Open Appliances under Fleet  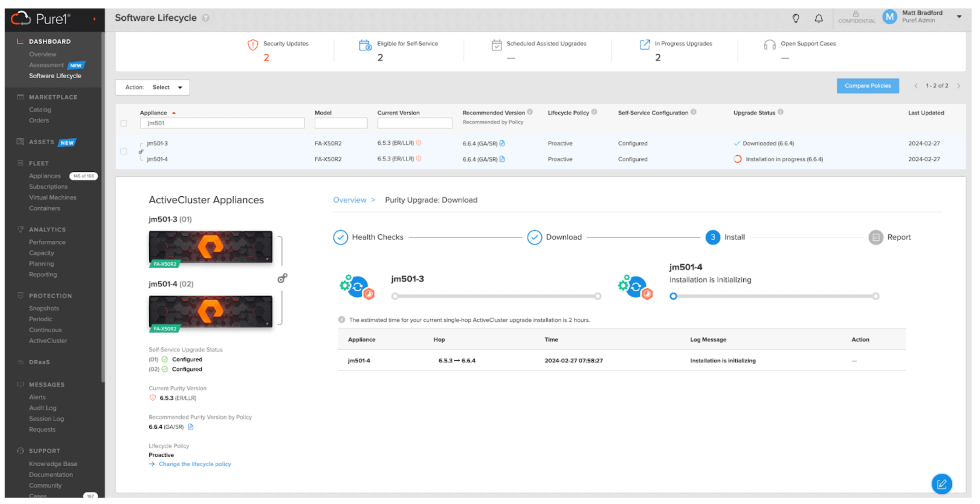[x=45, y=176]
